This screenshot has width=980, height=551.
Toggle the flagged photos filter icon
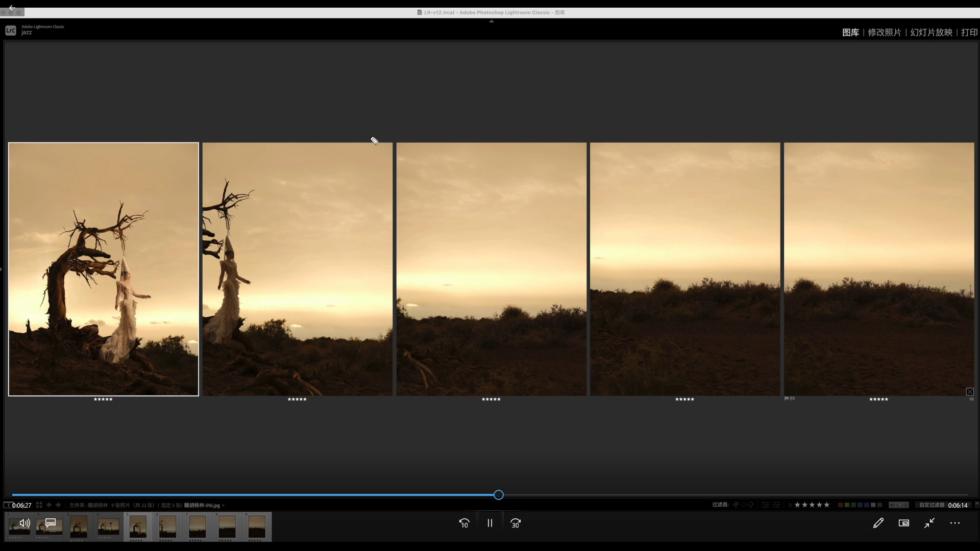coord(736,505)
